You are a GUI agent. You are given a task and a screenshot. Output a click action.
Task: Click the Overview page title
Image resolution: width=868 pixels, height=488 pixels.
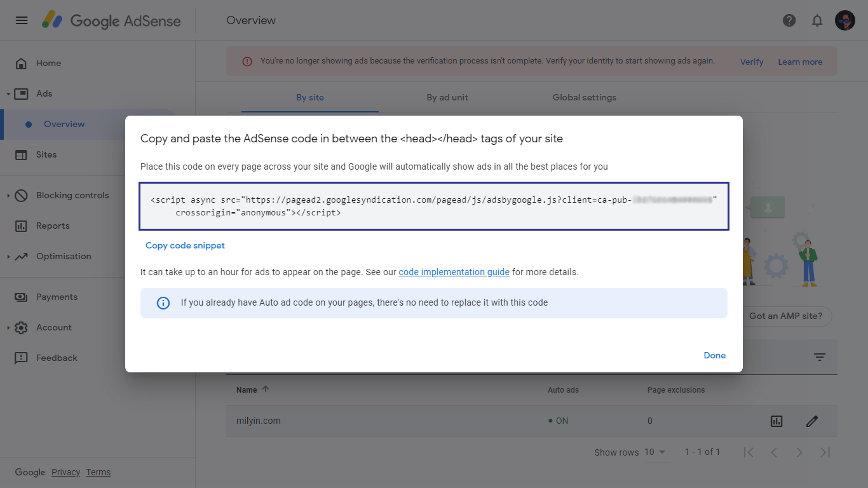coord(251,20)
